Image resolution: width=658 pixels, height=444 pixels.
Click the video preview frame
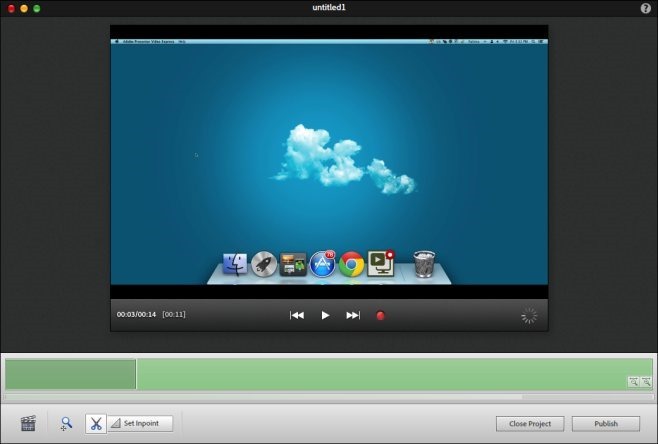coord(329,160)
